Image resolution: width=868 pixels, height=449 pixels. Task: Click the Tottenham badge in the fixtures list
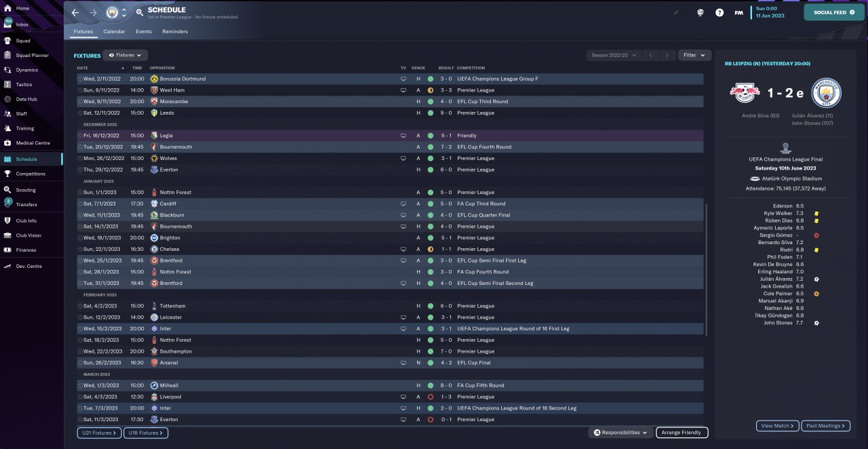pos(154,306)
